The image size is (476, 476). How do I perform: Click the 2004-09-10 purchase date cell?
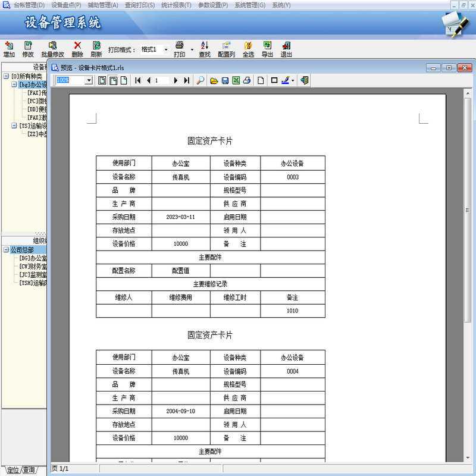tap(181, 411)
